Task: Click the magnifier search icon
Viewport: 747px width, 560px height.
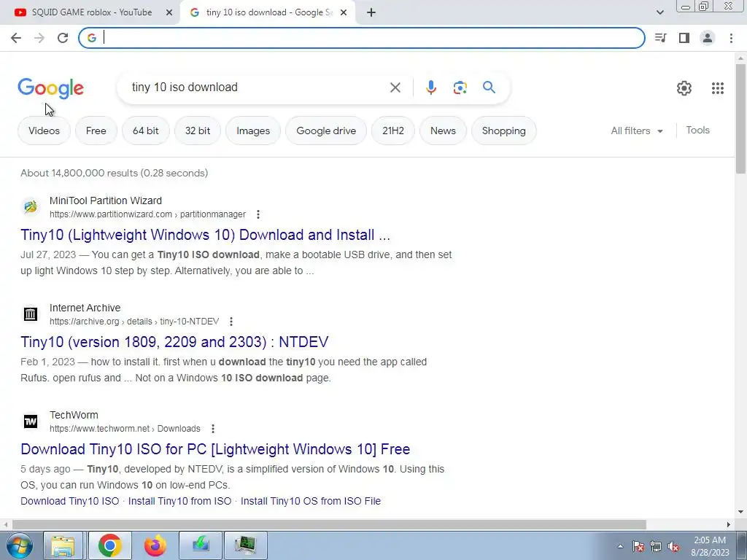Action: point(489,87)
